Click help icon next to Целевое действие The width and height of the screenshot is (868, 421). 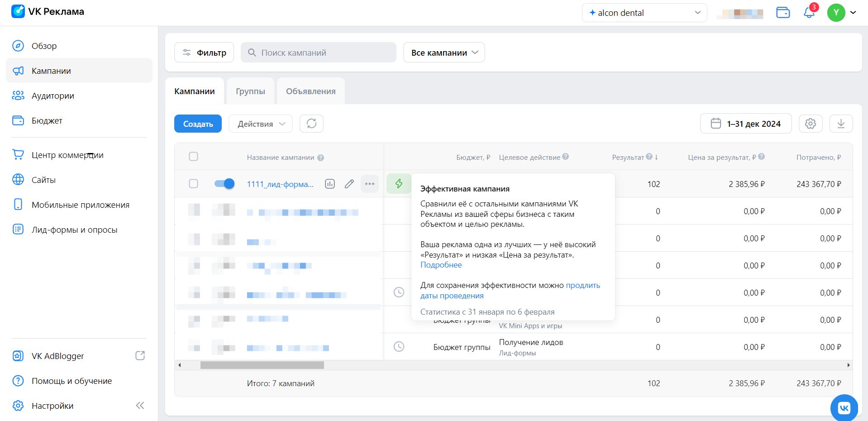tap(566, 157)
